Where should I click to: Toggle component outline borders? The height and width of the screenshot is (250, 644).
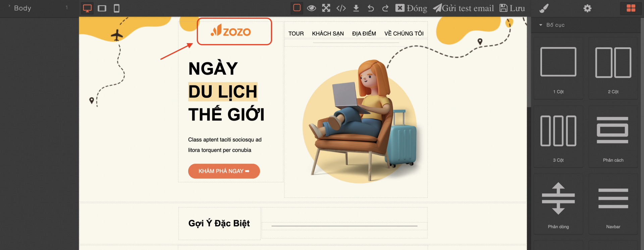297,8
